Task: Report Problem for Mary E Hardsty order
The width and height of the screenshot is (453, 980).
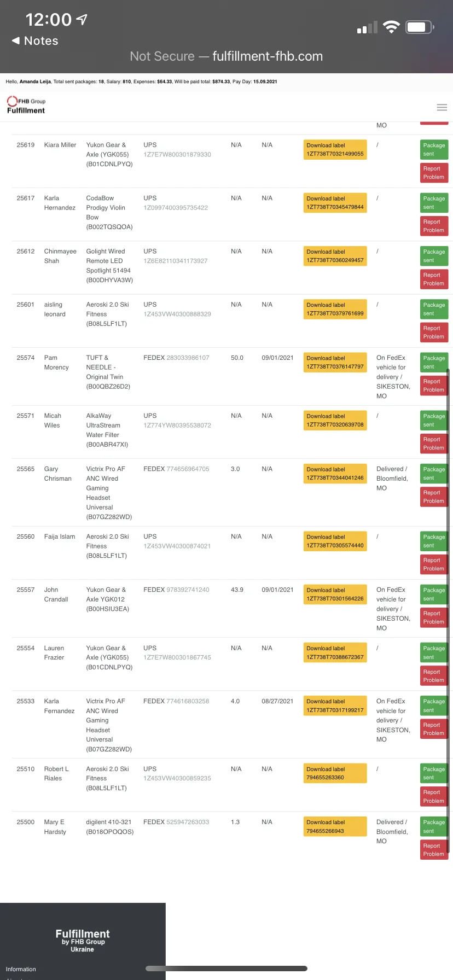Action: pyautogui.click(x=434, y=850)
